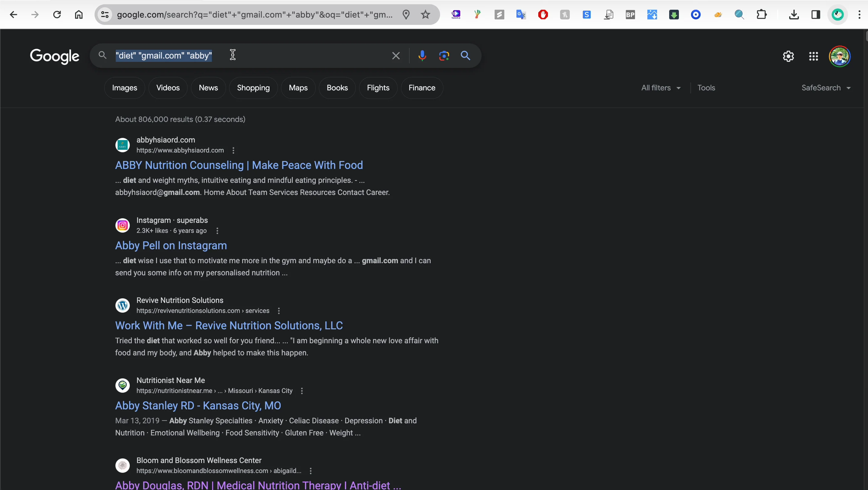The image size is (868, 490).
Task: Open the AdBlock stop-sign extension
Action: coord(543,15)
